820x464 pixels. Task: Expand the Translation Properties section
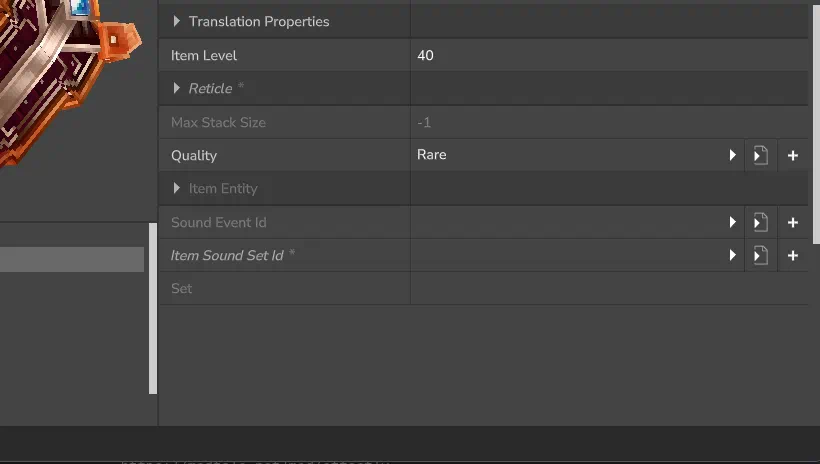pyautogui.click(x=177, y=21)
